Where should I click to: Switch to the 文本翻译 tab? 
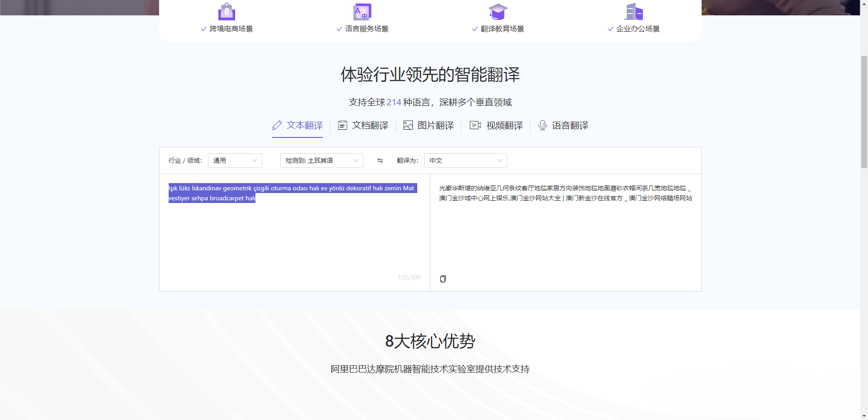tap(297, 126)
